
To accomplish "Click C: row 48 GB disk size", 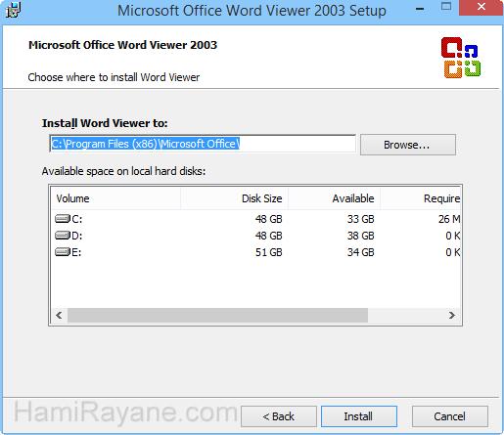I will [x=268, y=219].
